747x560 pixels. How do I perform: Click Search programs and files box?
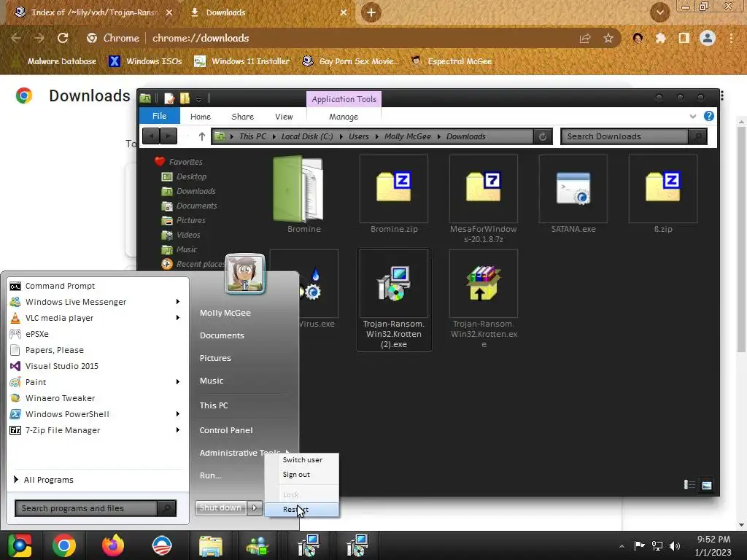click(87, 508)
